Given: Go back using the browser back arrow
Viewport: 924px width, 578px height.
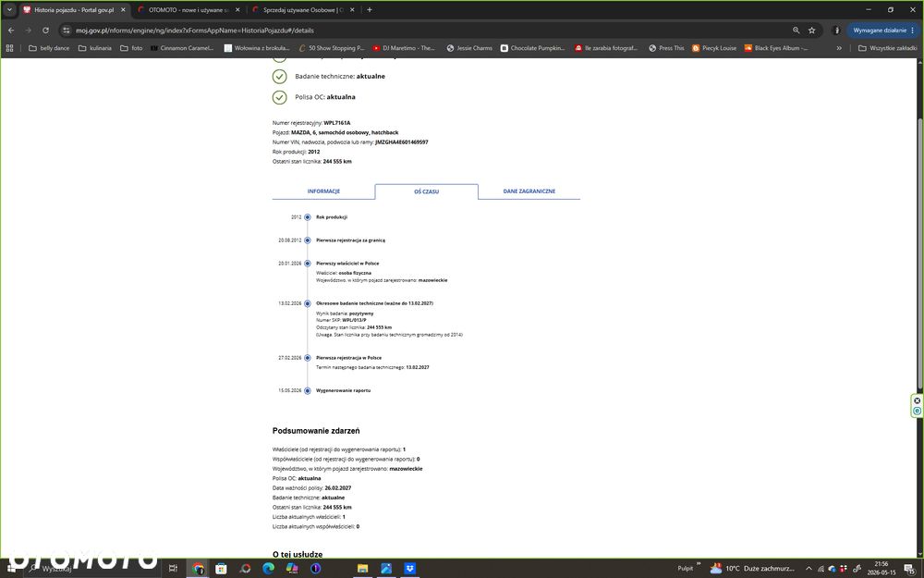Looking at the screenshot, I should [x=11, y=31].
